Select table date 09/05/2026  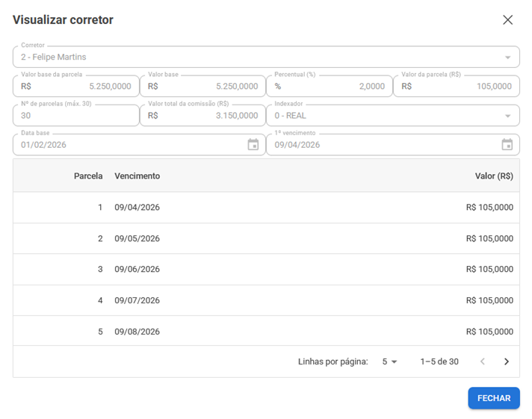(x=137, y=238)
